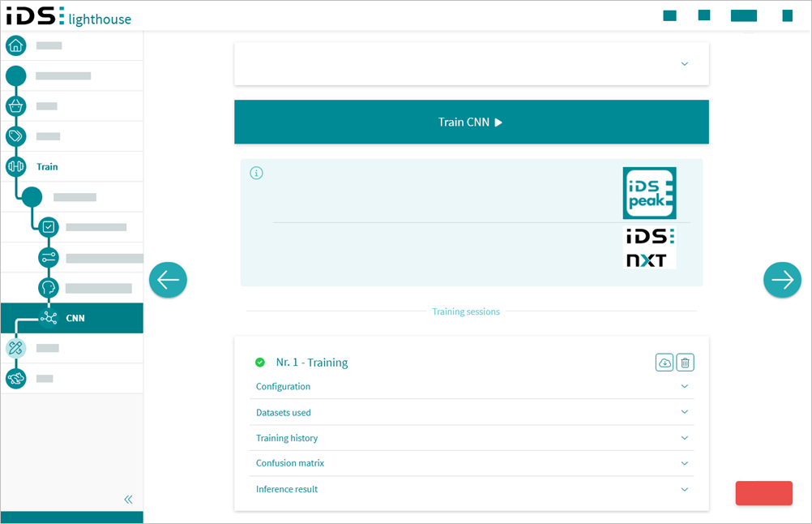Download the Nr. 1 training session
This screenshot has width=812, height=524.
click(664, 362)
